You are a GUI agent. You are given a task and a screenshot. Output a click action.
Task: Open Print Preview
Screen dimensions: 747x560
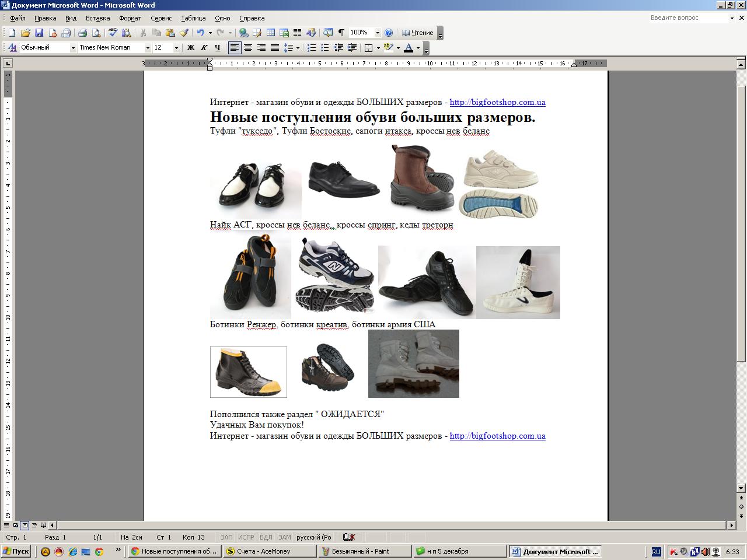point(96,33)
